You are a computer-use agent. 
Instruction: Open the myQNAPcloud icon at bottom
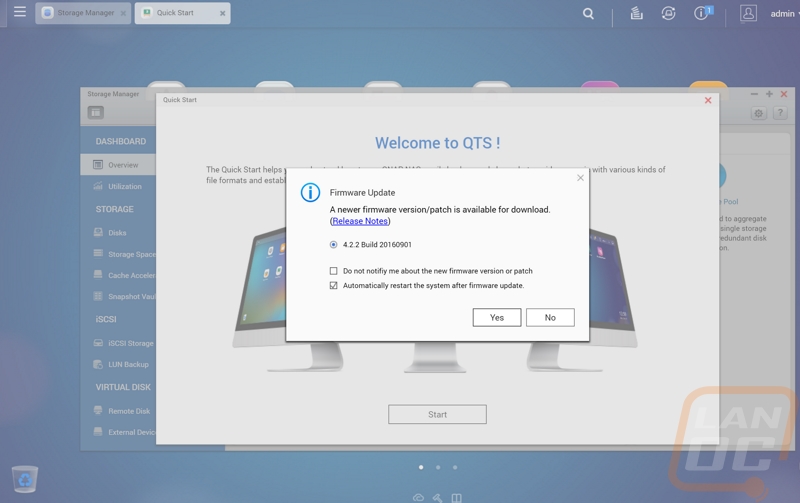coord(418,498)
